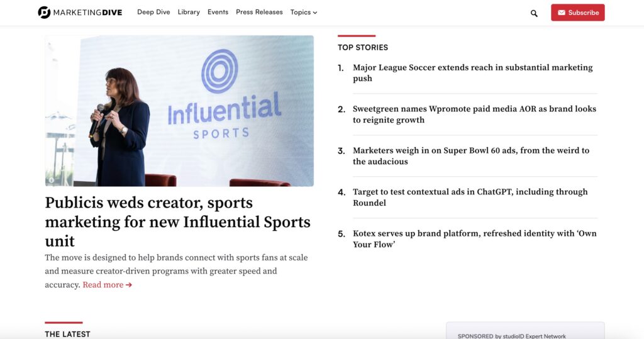Open the Deep Dive menu item

pos(153,12)
